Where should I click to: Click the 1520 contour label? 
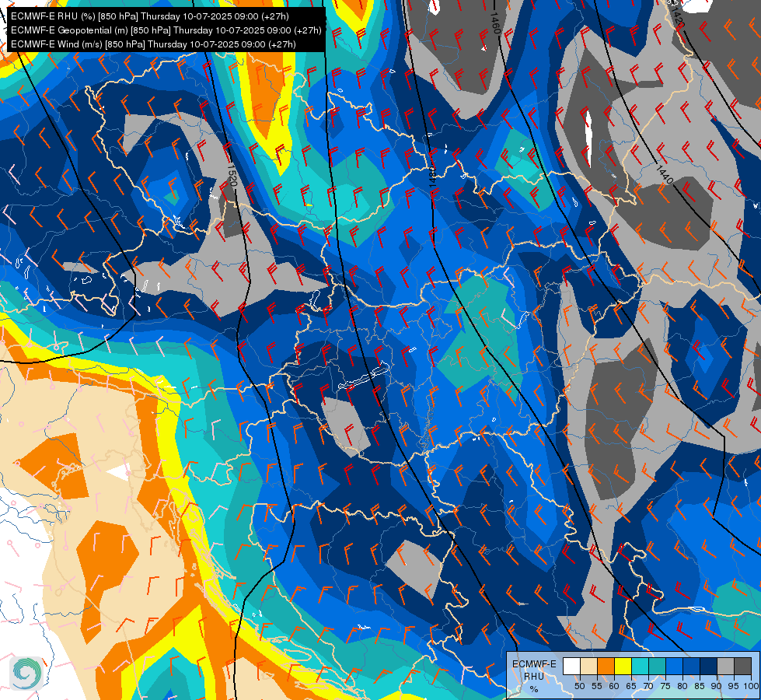pos(232,175)
